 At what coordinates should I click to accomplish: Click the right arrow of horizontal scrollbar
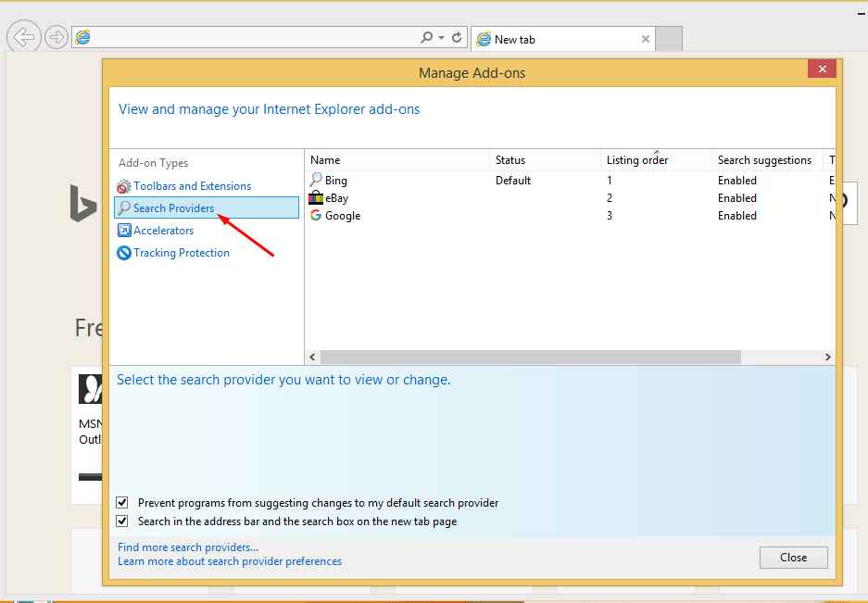(827, 358)
